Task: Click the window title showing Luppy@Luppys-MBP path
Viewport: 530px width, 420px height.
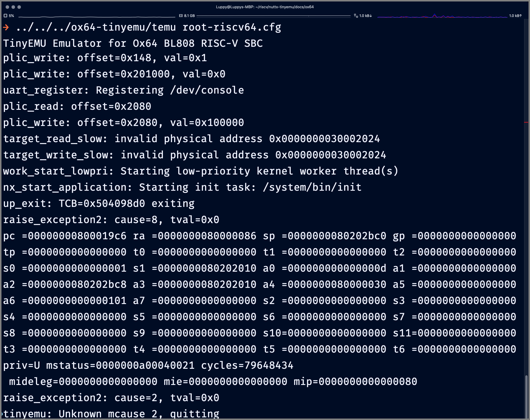Action: tap(265, 7)
